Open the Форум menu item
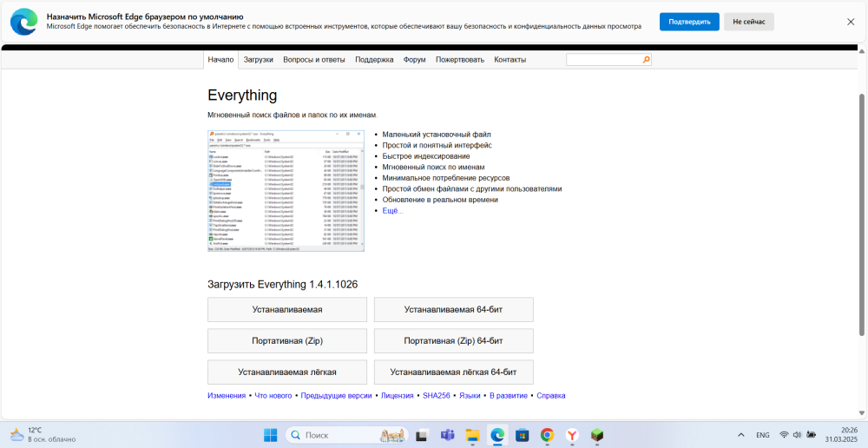The image size is (868, 448). [x=414, y=60]
